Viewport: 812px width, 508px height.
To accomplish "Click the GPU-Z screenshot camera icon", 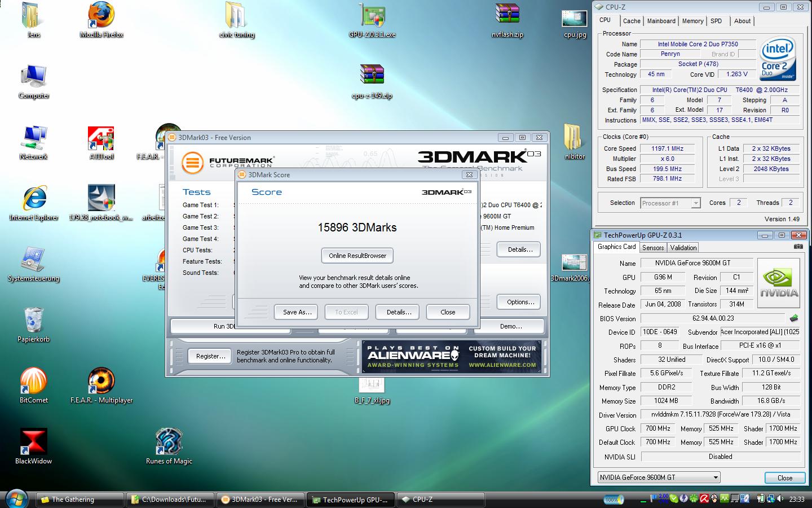I will coord(798,247).
